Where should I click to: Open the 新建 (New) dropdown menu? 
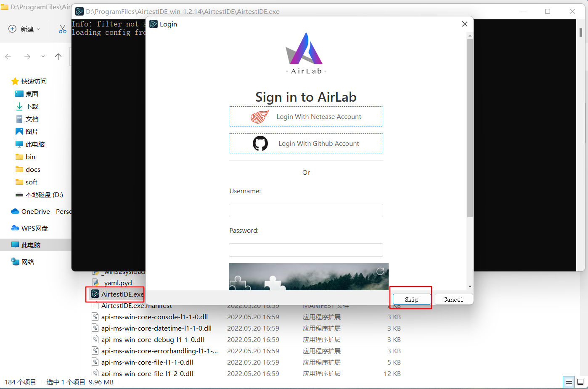coord(24,29)
